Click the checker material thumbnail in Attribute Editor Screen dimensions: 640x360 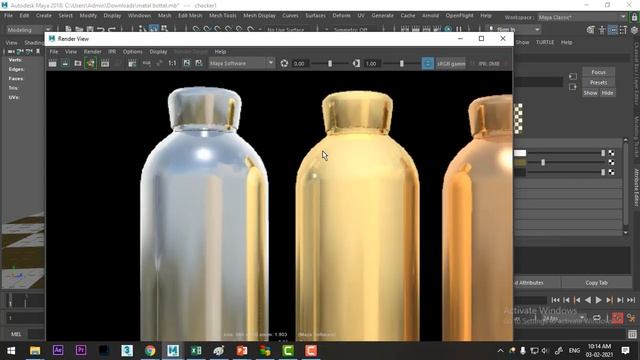[518, 118]
